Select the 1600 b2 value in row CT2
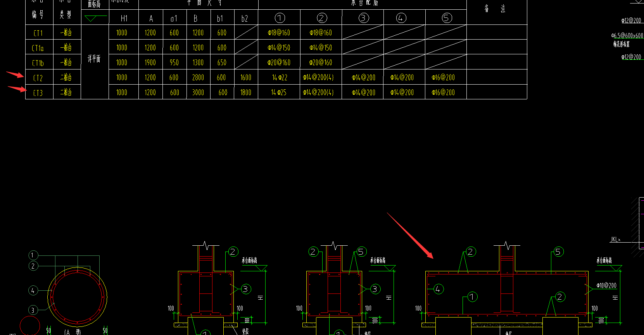Screen dimensions: 644x335 click(x=246, y=78)
